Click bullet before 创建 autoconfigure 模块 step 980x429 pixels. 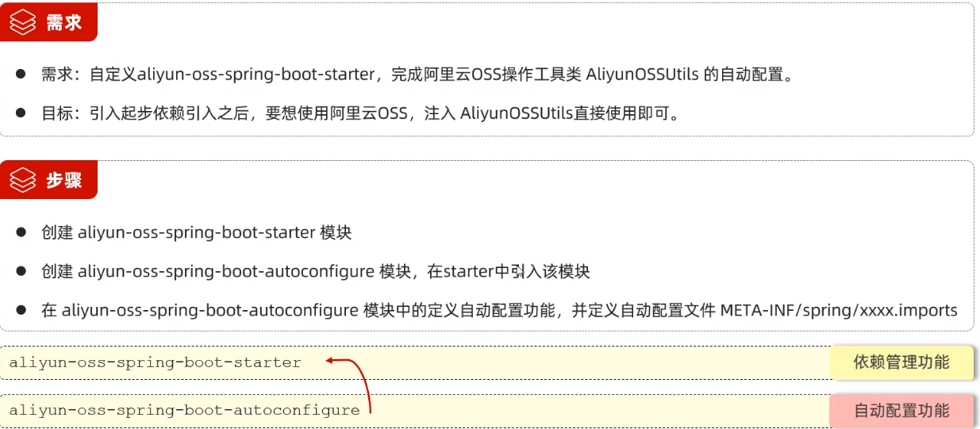(21, 271)
